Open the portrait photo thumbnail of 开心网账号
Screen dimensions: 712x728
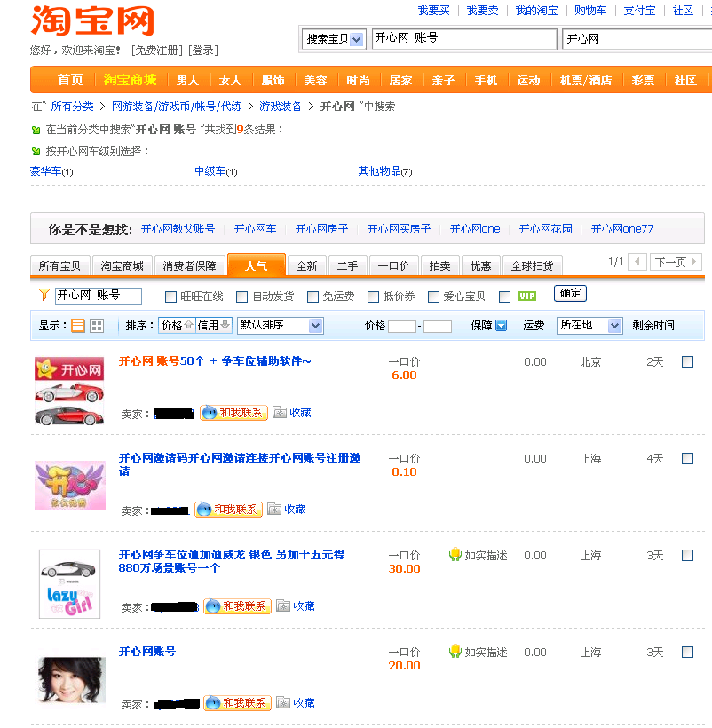pyautogui.click(x=72, y=680)
